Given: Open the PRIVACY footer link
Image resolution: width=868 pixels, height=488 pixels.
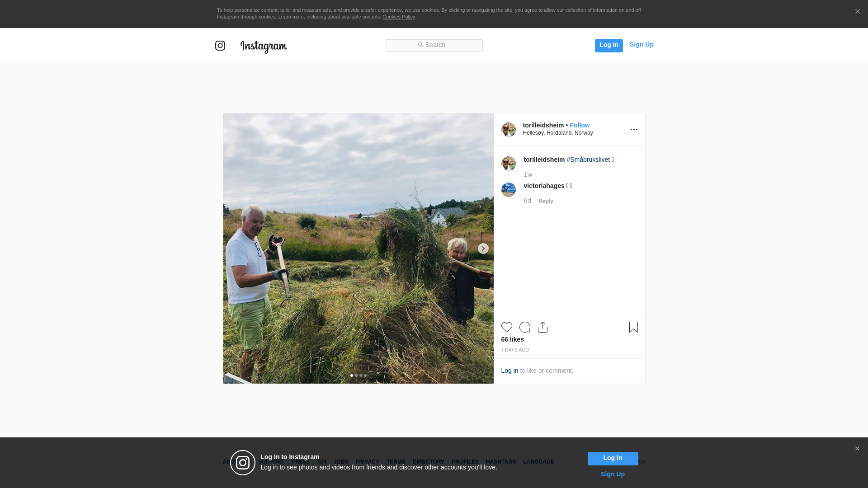Looking at the screenshot, I should tap(367, 462).
